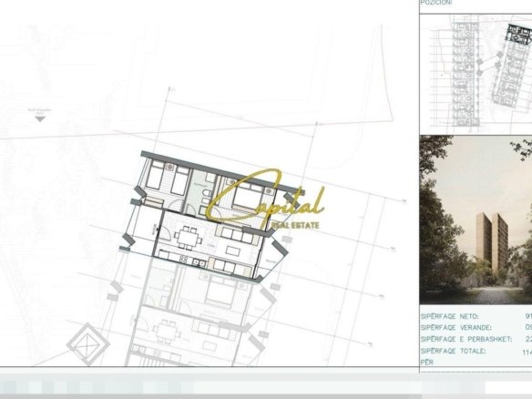This screenshot has width=532, height=399.
Task: Click highlighted unit in position site plan
Action: click(x=518, y=33)
